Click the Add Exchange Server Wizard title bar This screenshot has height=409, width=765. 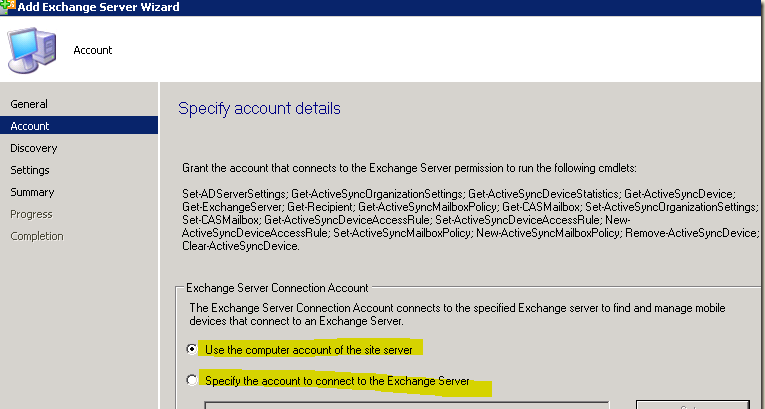(382, 7)
